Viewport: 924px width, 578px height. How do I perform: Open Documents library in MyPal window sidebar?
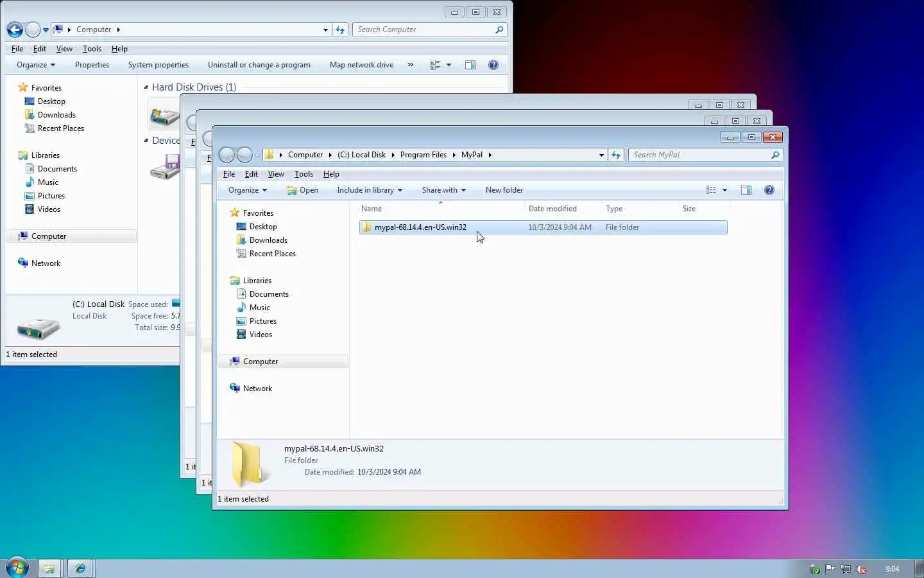click(x=269, y=294)
